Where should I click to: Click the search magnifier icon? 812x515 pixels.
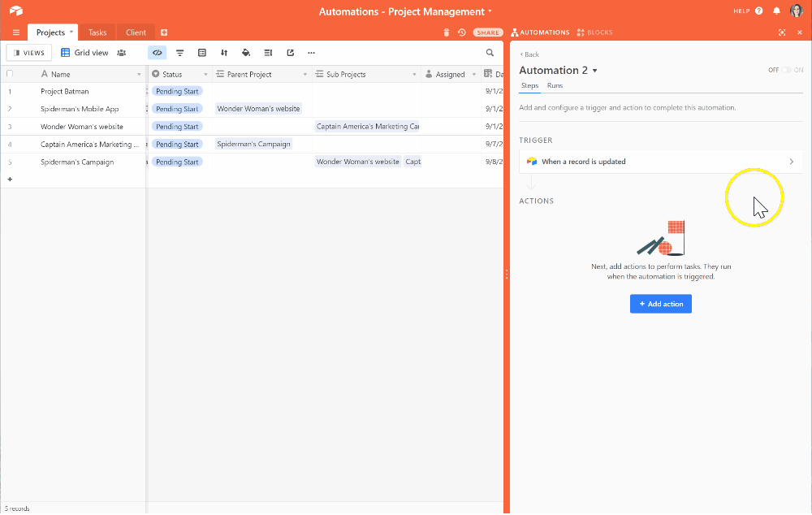coord(490,53)
